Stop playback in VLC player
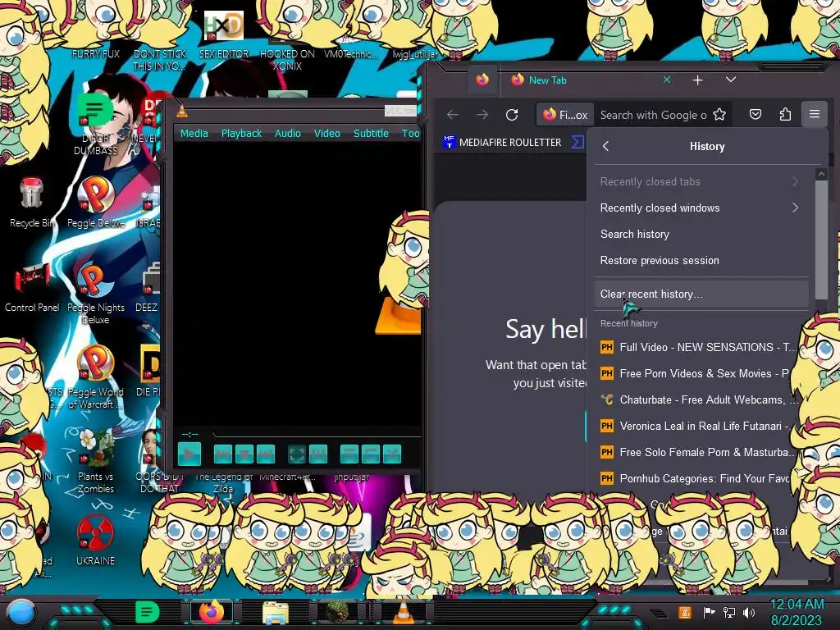This screenshot has width=840, height=630. tap(244, 454)
